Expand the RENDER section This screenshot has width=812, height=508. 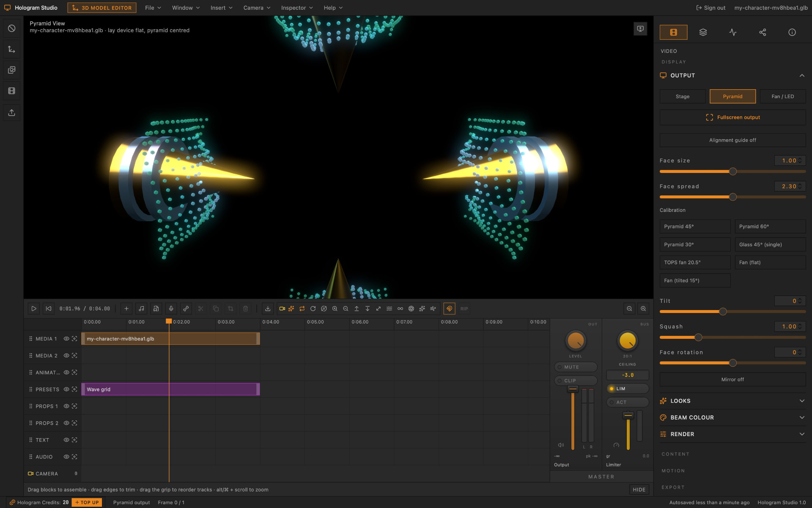click(732, 434)
